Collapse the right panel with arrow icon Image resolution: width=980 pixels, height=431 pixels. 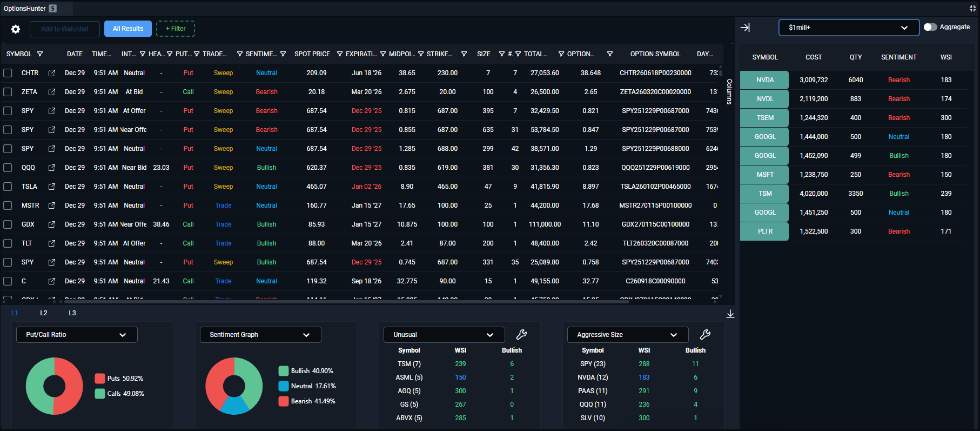[745, 28]
